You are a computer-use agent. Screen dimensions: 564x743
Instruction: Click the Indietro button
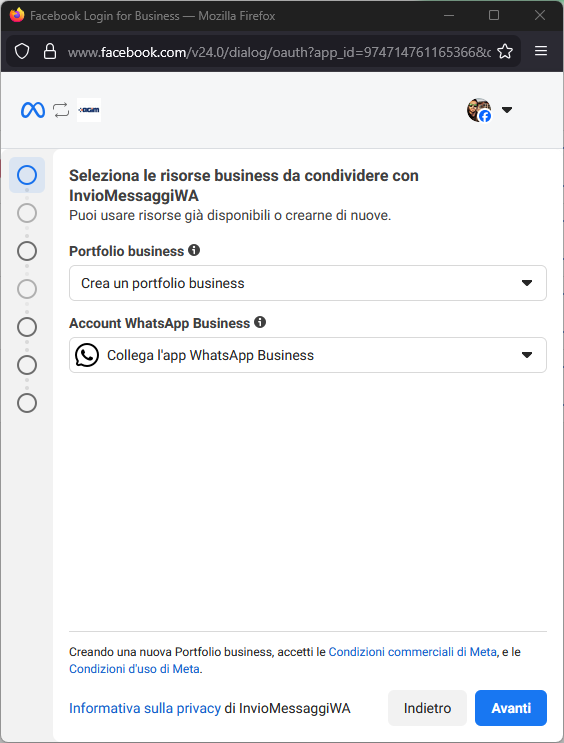pos(427,708)
